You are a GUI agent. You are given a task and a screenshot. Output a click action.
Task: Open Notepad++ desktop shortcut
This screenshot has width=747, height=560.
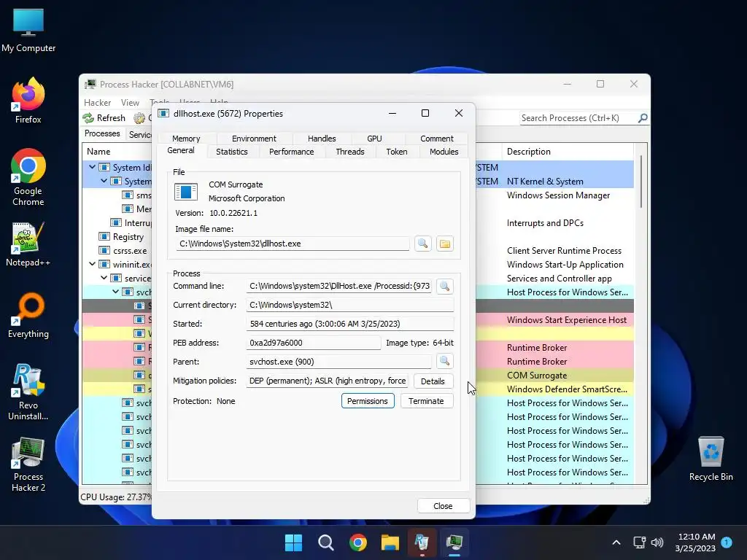tap(28, 244)
